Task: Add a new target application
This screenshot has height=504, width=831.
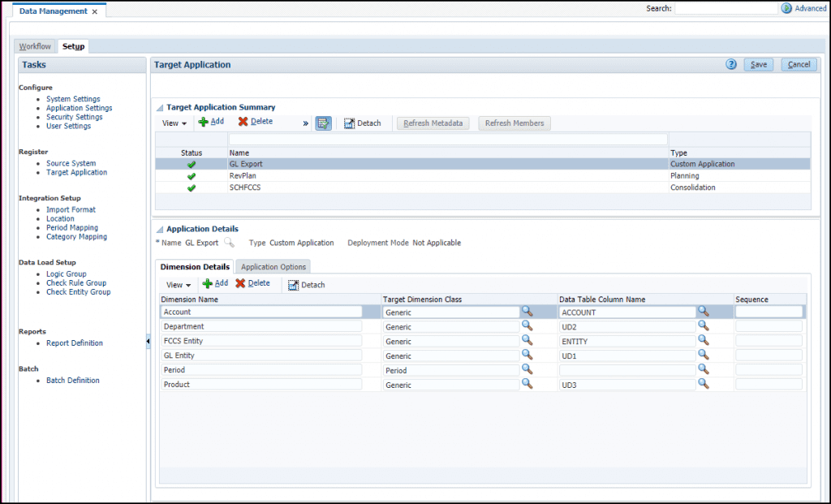Action: tap(211, 122)
